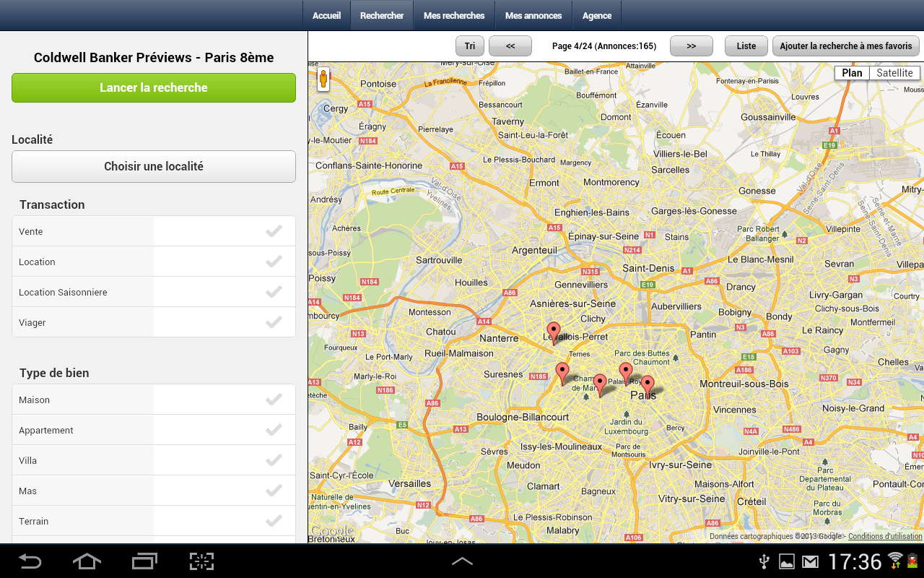Select the map pin on Paris label
The image size is (924, 578).
click(648, 387)
